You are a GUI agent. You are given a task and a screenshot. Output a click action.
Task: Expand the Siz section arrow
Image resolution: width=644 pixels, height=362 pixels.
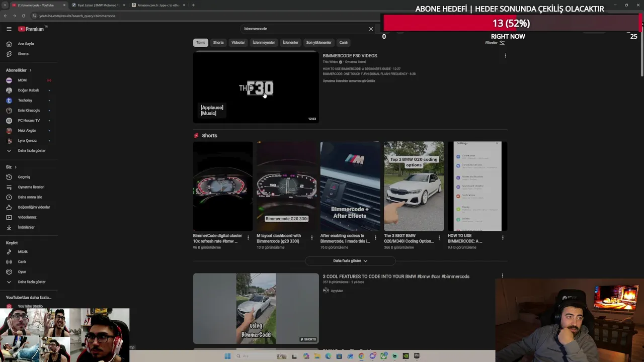16,167
